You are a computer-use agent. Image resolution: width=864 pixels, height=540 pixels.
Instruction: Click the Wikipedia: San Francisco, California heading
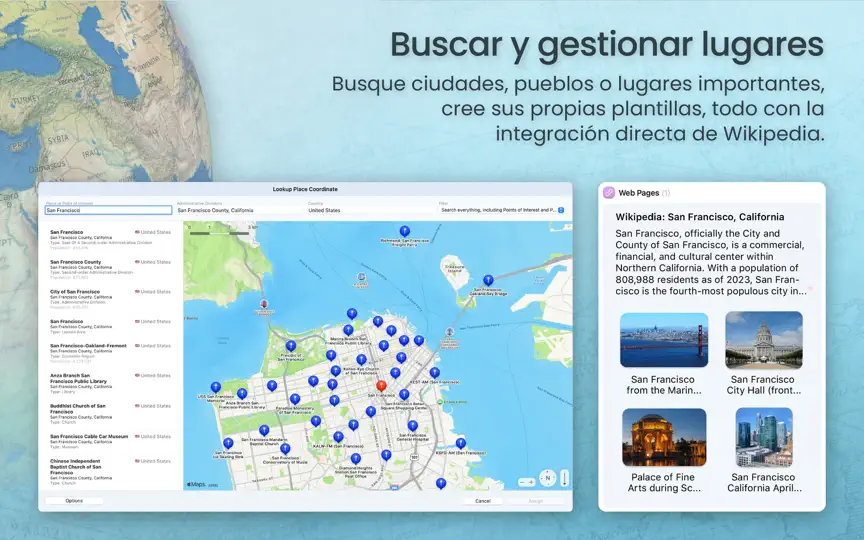pos(700,217)
